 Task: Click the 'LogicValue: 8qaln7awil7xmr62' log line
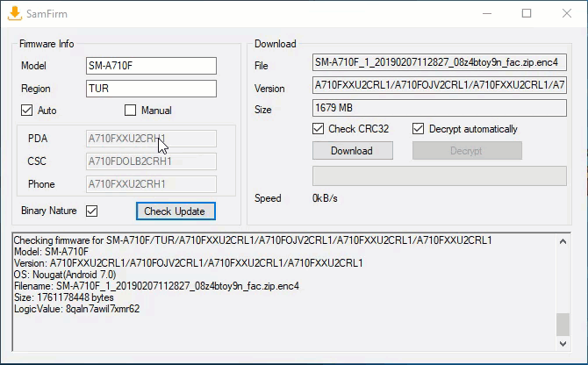77,309
